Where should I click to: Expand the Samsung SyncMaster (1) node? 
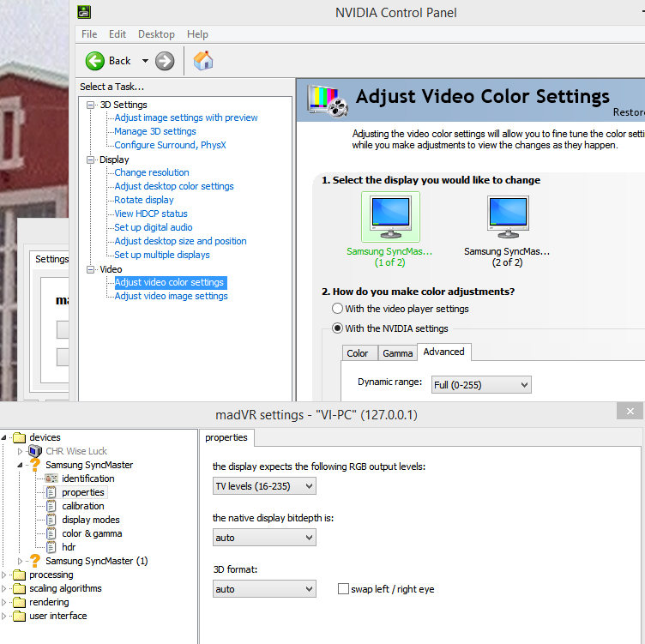click(x=20, y=561)
